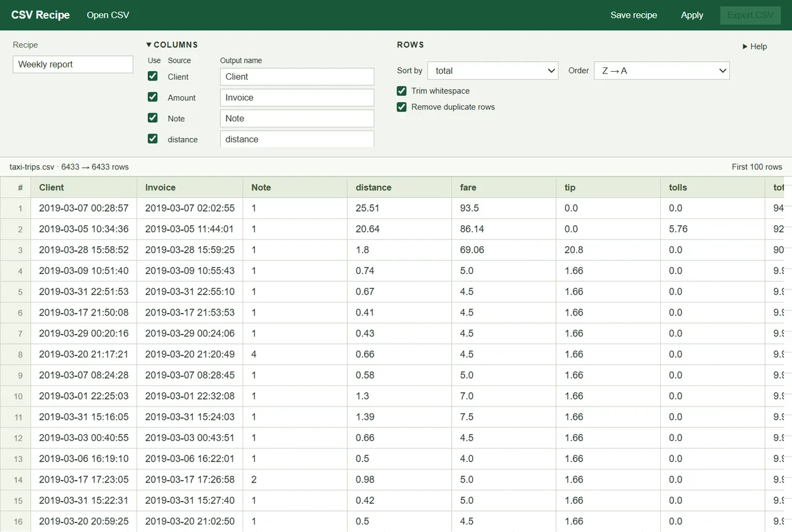The image size is (792, 532).
Task: Select cell 2019-03-20 21:02:50
Action: coord(190,521)
